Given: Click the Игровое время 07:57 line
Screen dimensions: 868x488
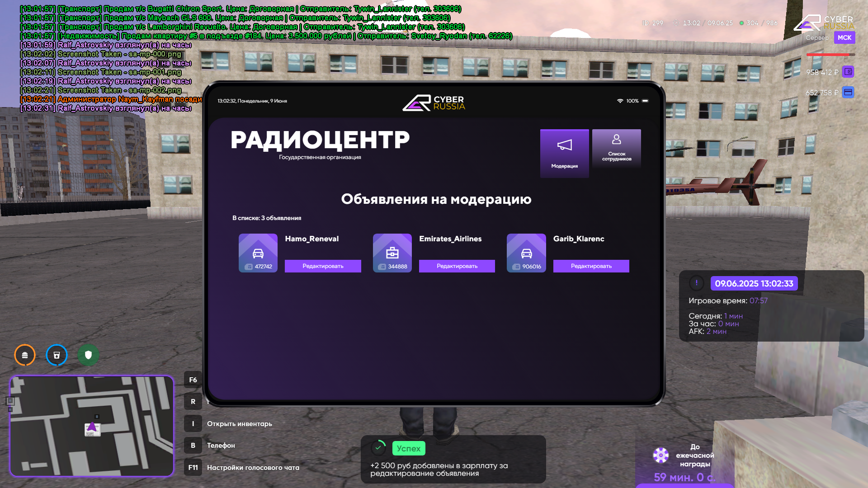Looking at the screenshot, I should (728, 301).
